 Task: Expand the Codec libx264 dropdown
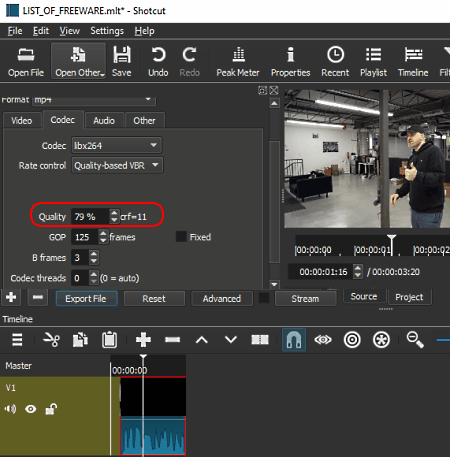pyautogui.click(x=116, y=145)
